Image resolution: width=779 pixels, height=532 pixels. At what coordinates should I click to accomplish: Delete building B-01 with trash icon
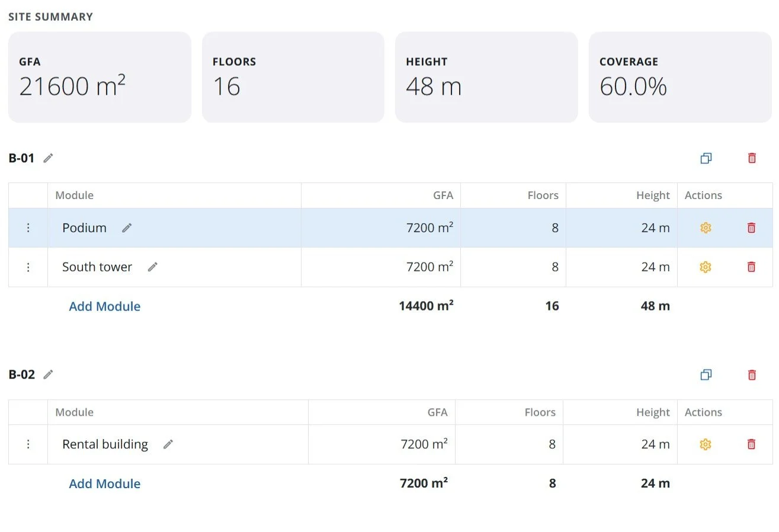click(x=752, y=158)
